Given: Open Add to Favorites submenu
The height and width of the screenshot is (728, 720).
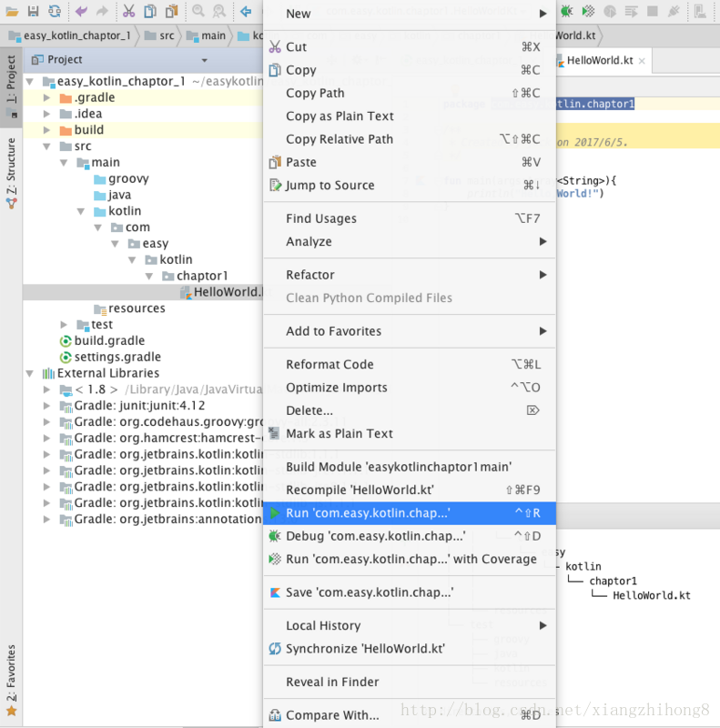Looking at the screenshot, I should (x=410, y=331).
